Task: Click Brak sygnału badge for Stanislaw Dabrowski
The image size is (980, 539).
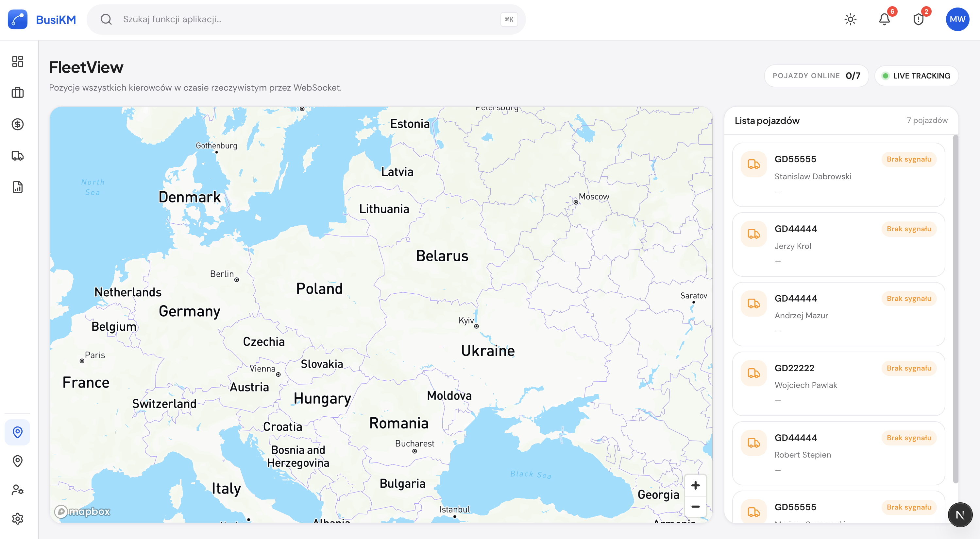Action: click(909, 159)
